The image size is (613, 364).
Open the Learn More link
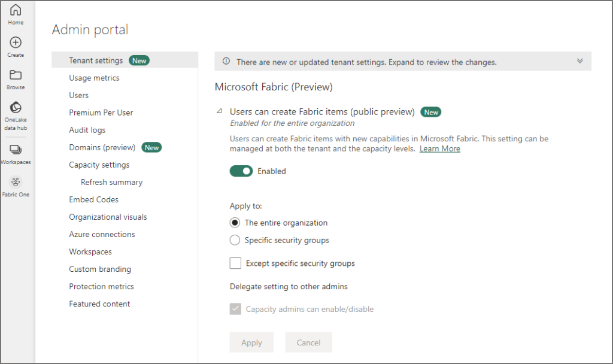click(x=440, y=148)
